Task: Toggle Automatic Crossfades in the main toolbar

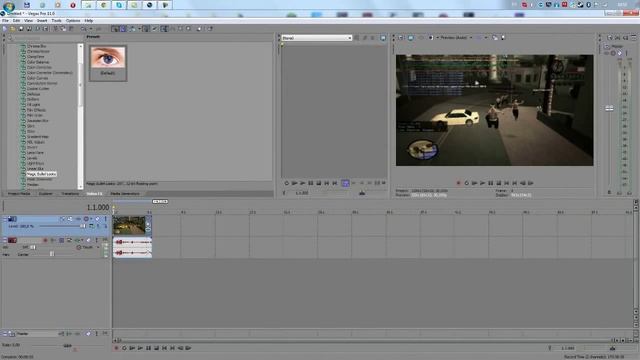Action: click(123, 29)
